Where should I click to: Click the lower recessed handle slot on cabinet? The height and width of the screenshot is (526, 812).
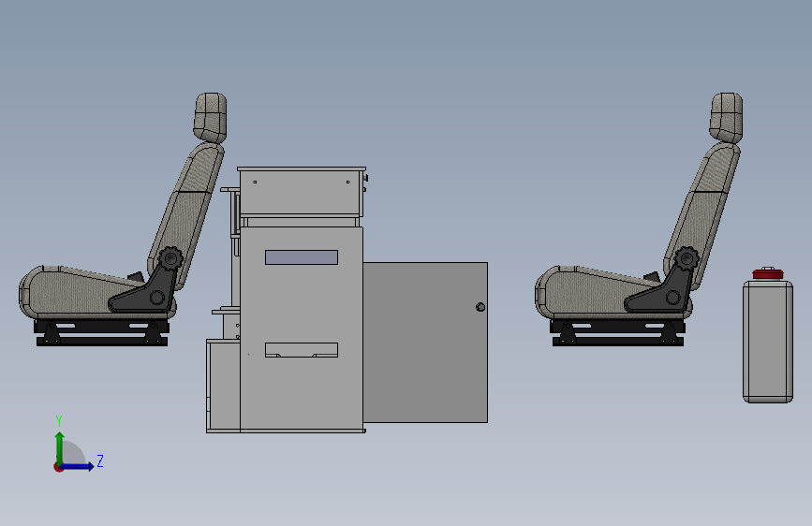[302, 350]
